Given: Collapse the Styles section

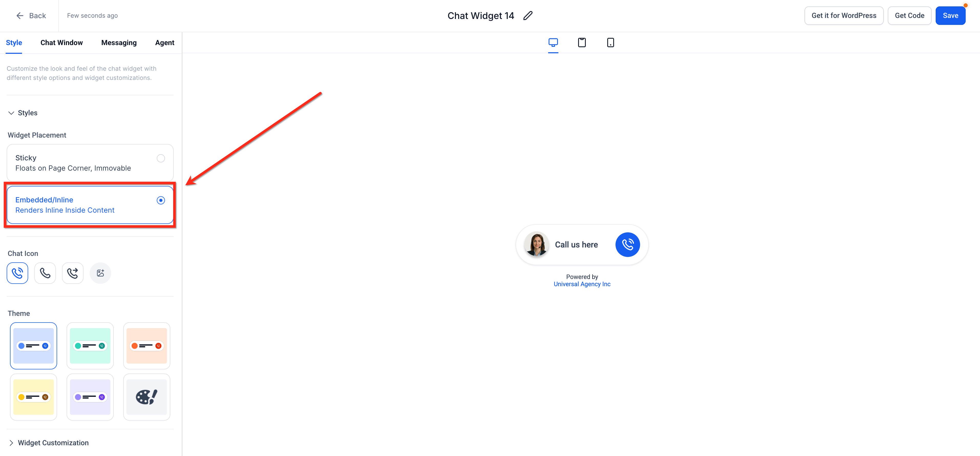Looking at the screenshot, I should tap(12, 113).
